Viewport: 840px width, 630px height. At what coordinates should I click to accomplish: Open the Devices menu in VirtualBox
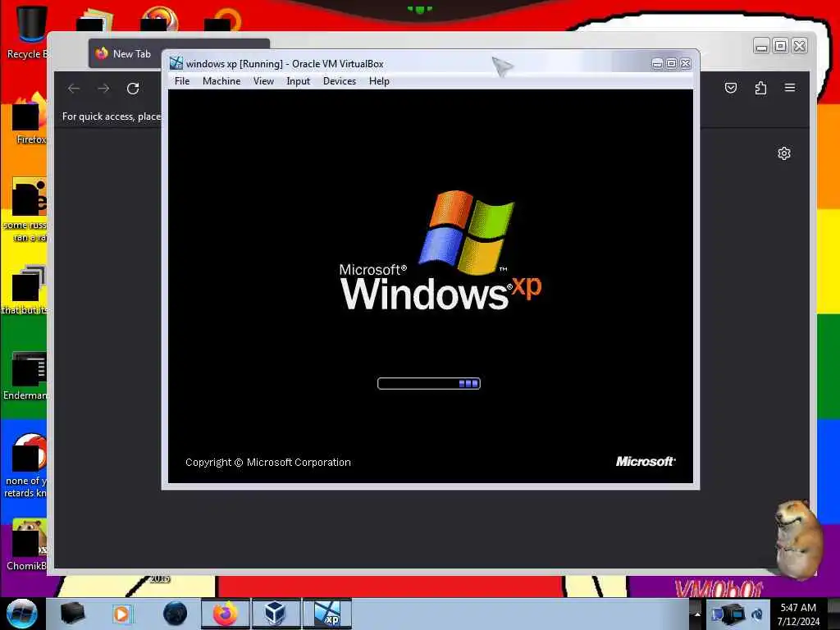[339, 81]
